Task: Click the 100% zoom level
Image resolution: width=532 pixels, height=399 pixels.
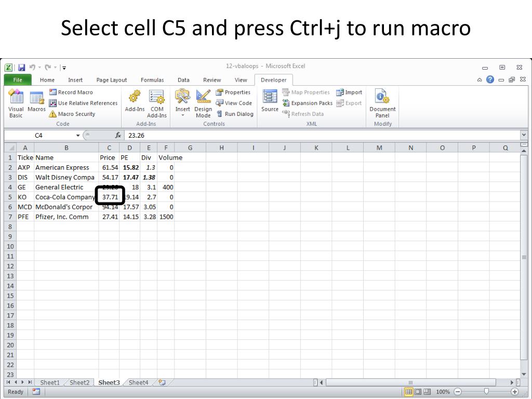Action: (443, 392)
